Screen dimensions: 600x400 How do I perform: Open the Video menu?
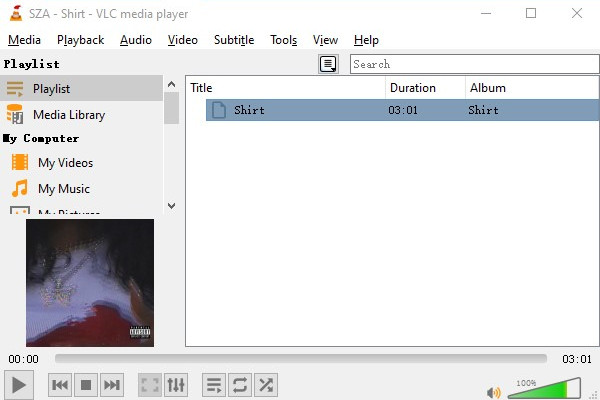pos(183,40)
